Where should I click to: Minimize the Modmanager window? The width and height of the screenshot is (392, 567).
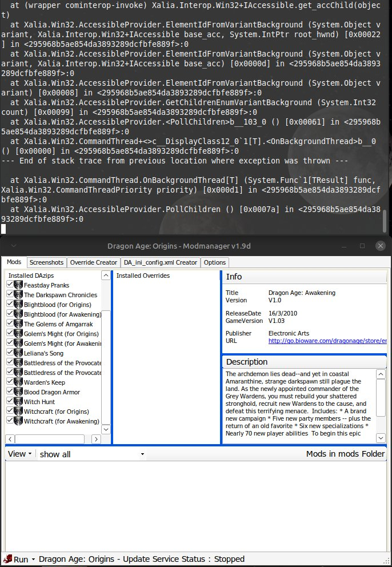344,246
